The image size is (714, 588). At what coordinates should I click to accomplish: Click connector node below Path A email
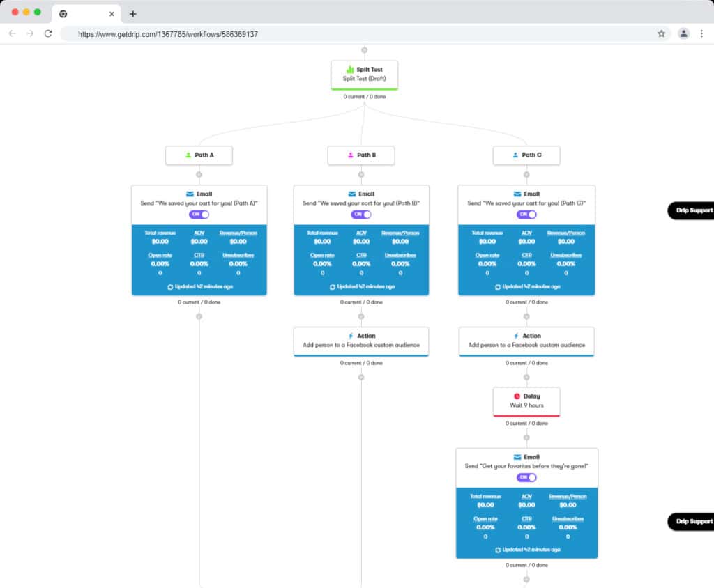coord(199,316)
